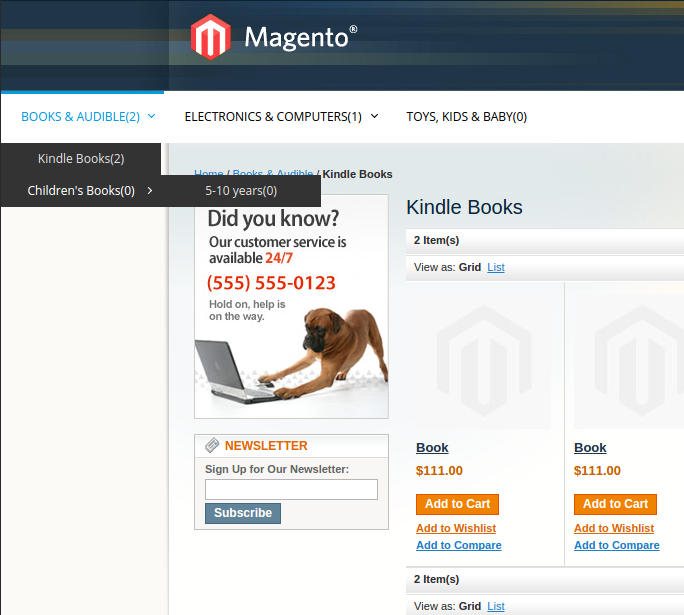Select Children's Books(0) menu entry
The image size is (684, 615).
81,191
